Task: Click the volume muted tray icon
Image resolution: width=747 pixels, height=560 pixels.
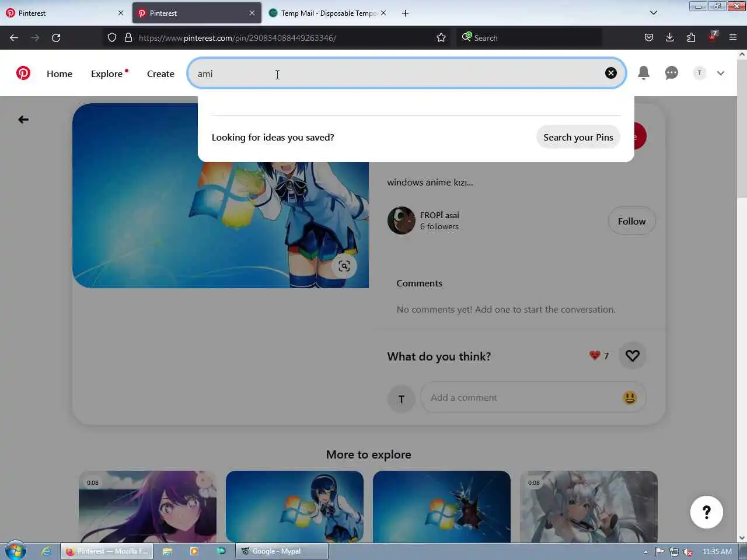Action: (x=688, y=552)
